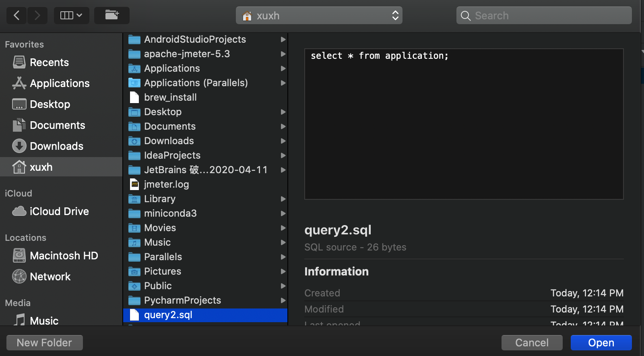Viewport: 644px width, 356px height.
Task: Click the Public folder icon
Action: pyautogui.click(x=134, y=286)
